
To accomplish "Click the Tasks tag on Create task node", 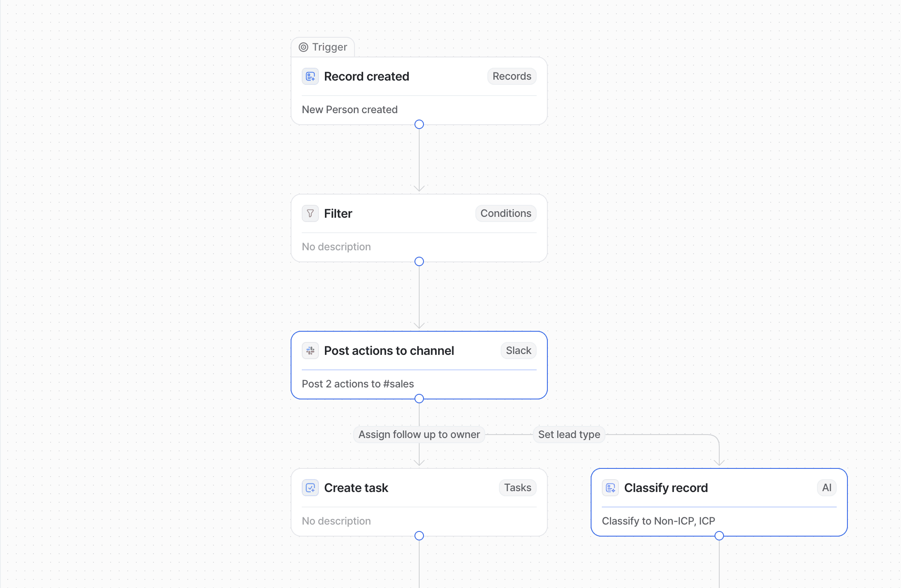I will [x=518, y=487].
